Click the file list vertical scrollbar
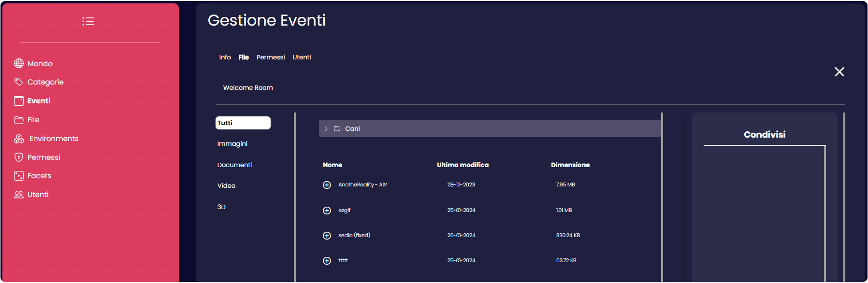Viewport: 868px width, 283px height. point(662,197)
